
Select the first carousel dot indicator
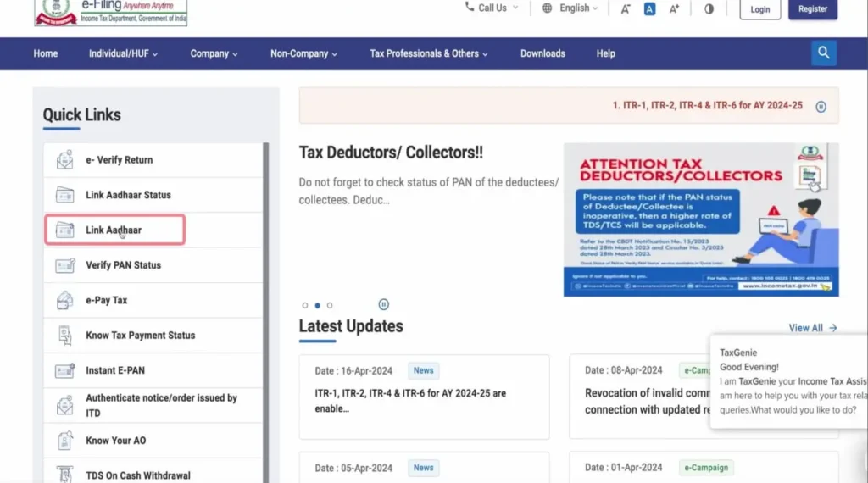tap(305, 305)
